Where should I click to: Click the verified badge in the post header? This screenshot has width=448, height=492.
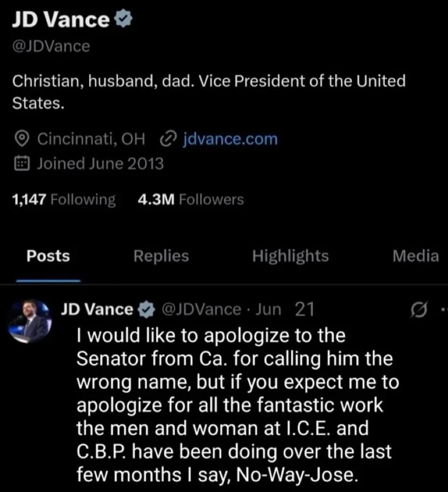146,310
